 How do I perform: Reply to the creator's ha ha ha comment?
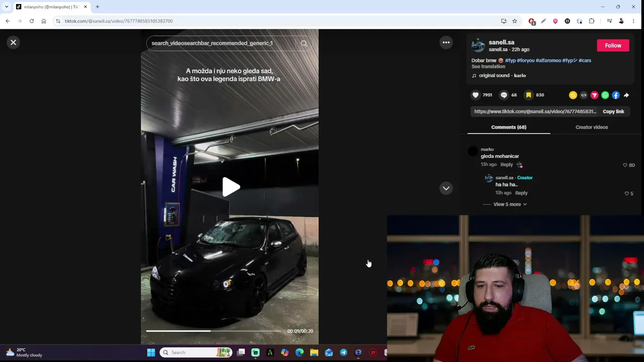(521, 193)
